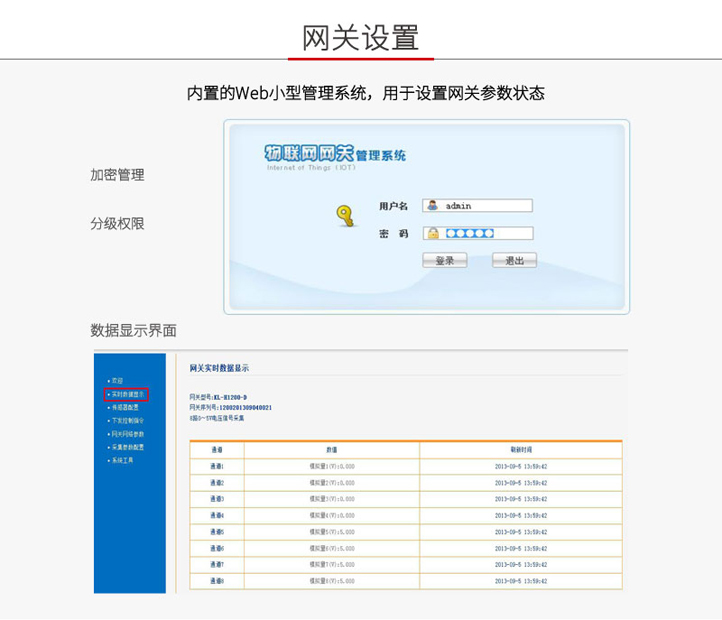
Task: Click the admin username input field
Action: pos(477,205)
